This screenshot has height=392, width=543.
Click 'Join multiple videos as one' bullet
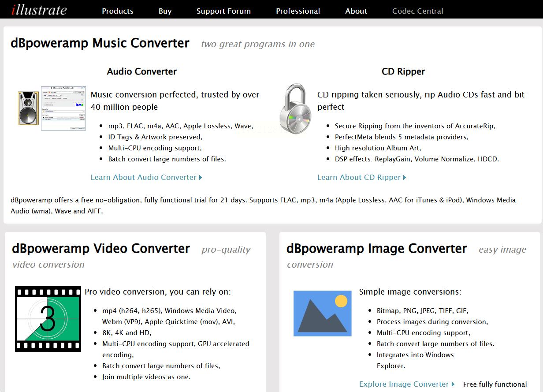point(146,377)
